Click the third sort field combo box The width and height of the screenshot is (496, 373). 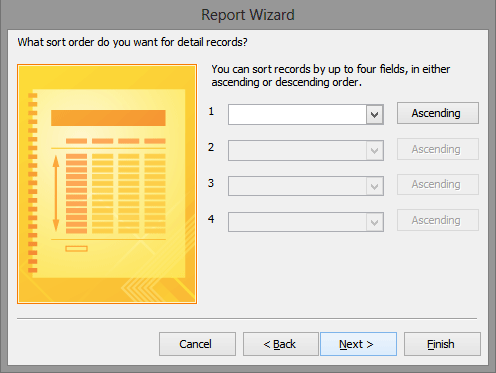(306, 186)
